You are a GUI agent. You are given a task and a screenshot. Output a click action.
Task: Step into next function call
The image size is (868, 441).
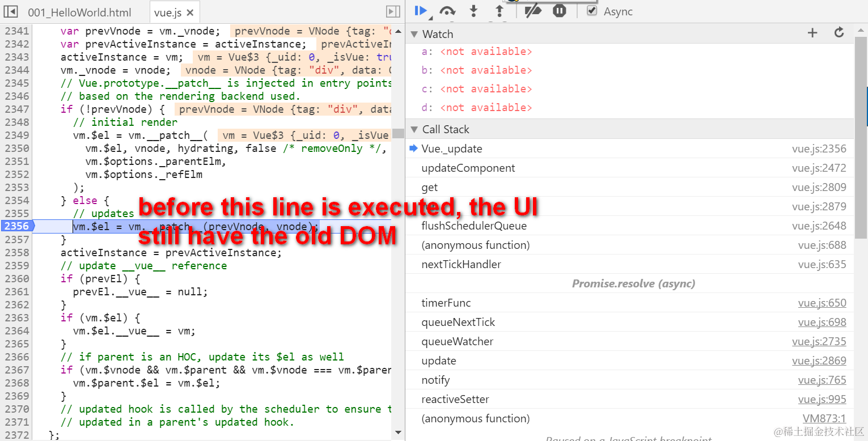coord(474,11)
